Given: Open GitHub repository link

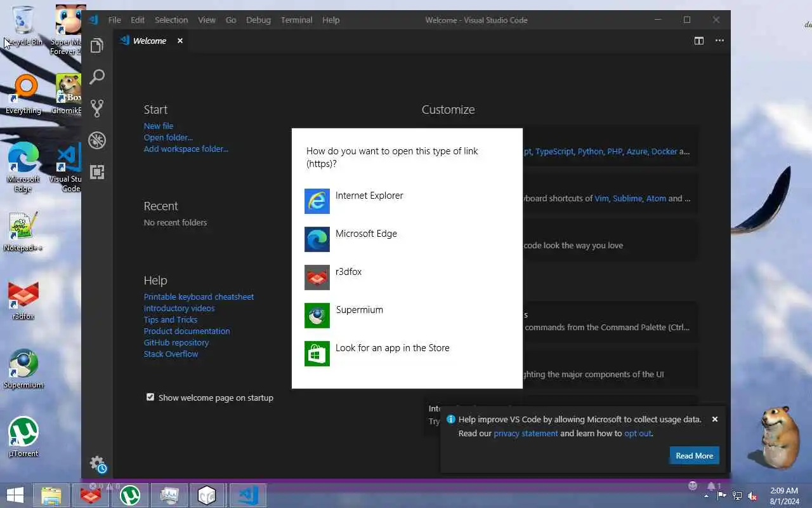Looking at the screenshot, I should click(176, 342).
